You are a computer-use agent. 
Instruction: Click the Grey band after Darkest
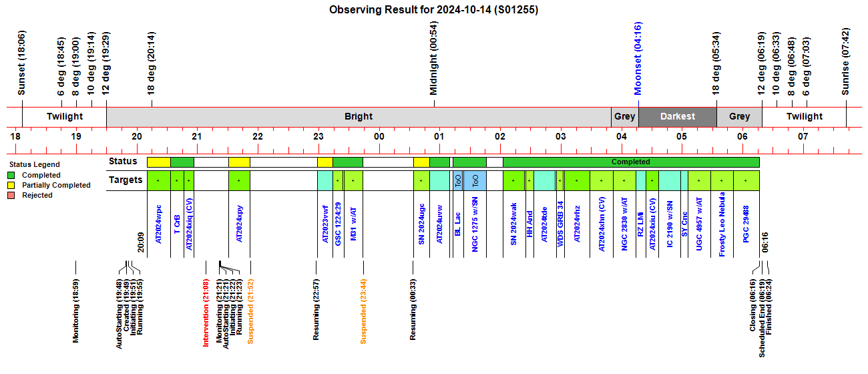tap(740, 116)
